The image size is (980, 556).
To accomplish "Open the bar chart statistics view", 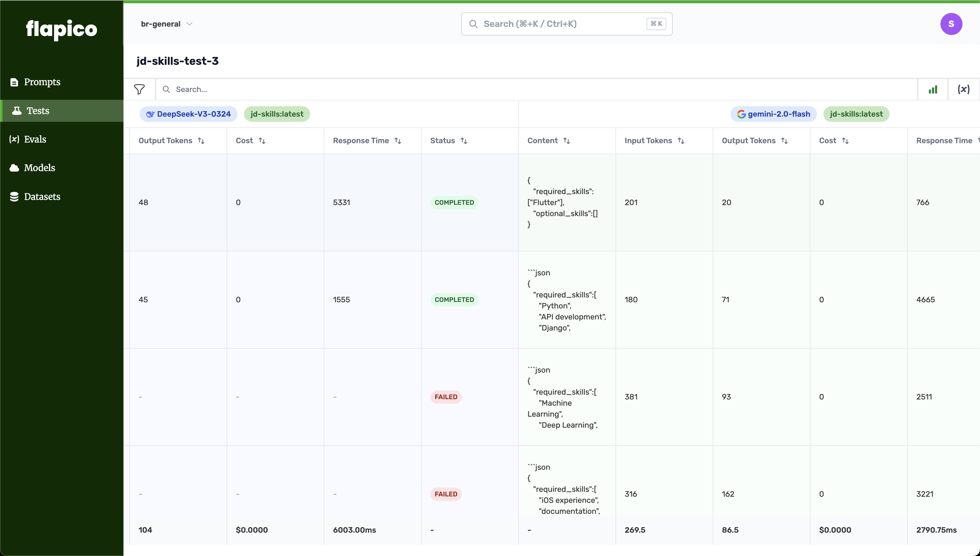I will coord(933,89).
